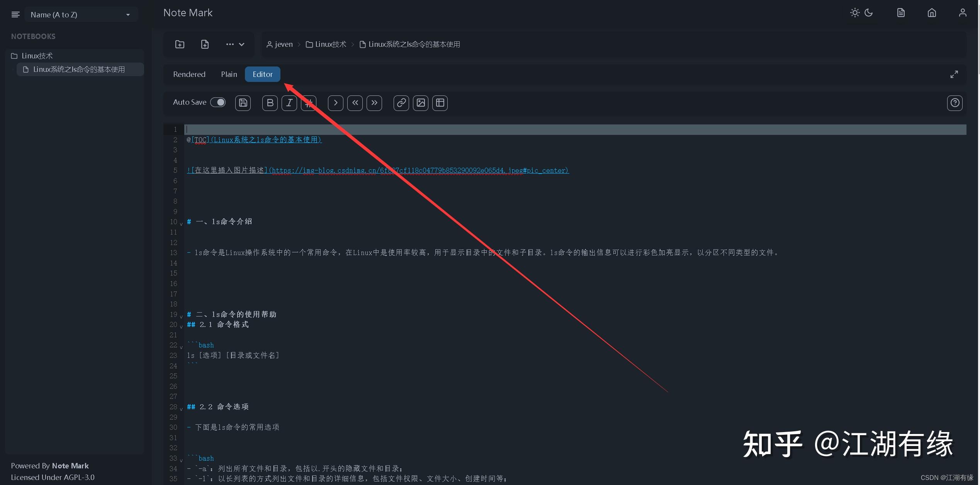This screenshot has width=980, height=485.
Task: Open the help icon in editor toolbar
Action: [955, 103]
